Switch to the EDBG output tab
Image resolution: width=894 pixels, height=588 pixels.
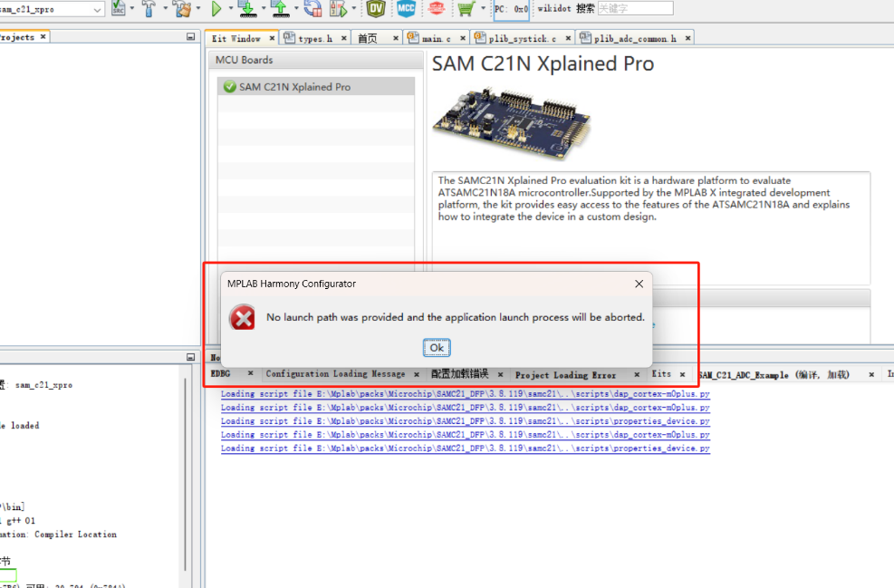(x=221, y=374)
